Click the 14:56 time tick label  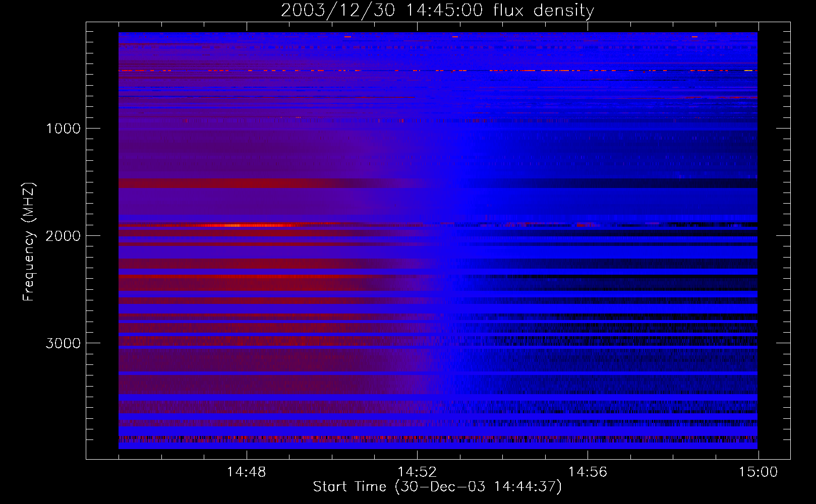(x=588, y=472)
